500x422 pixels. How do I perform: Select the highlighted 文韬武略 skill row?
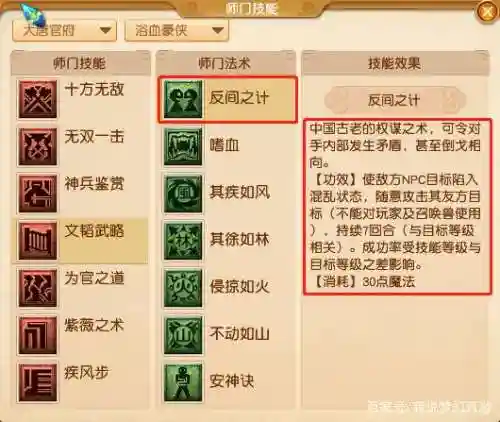tap(80, 241)
